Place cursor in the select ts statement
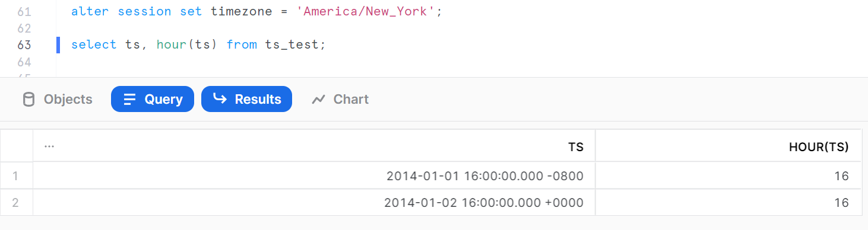The height and width of the screenshot is (230, 868). [198, 44]
